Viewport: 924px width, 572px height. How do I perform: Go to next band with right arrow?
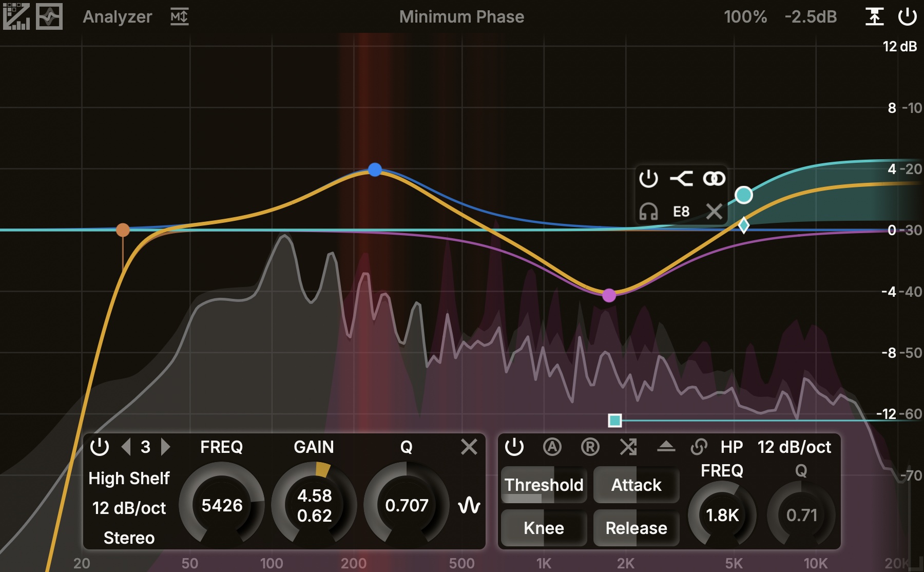165,447
